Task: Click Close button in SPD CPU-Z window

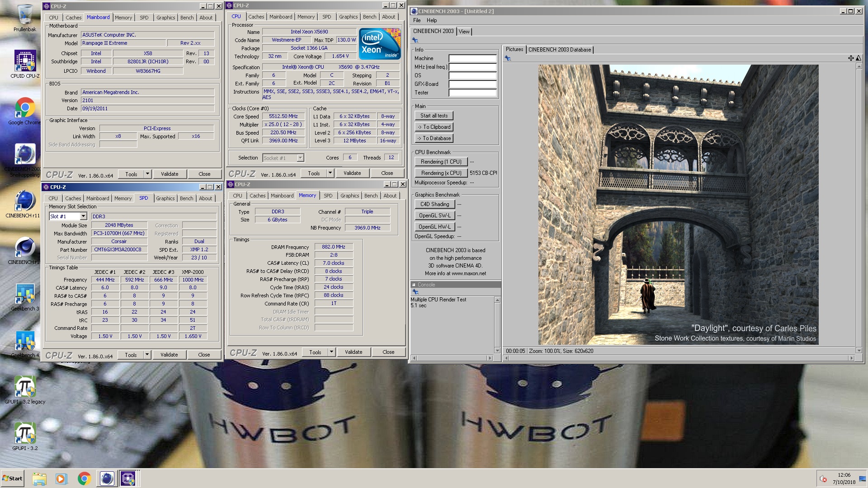Action: point(204,355)
